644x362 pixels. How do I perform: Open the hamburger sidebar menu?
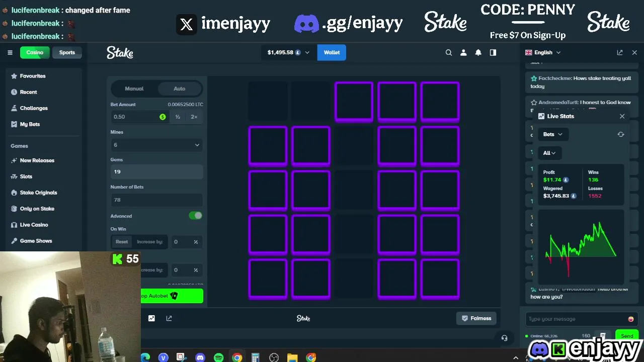coord(10,52)
